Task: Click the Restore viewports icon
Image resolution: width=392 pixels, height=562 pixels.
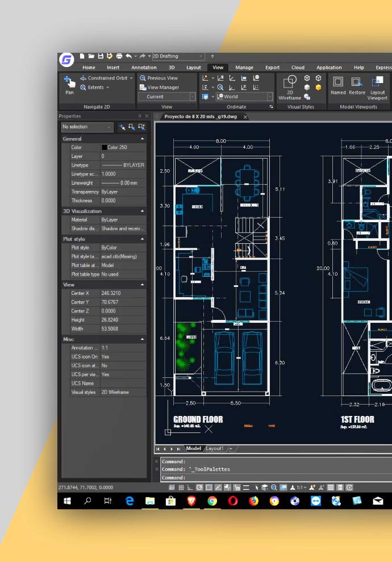Action: click(x=357, y=85)
